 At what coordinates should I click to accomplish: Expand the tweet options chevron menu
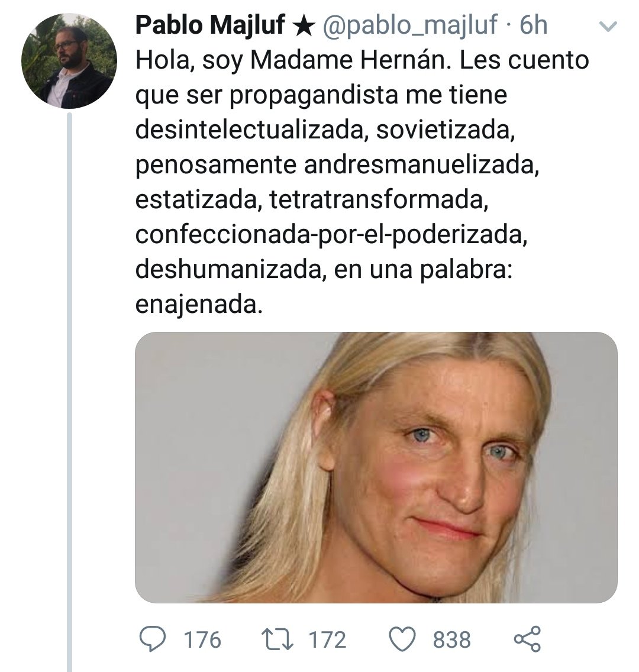(x=608, y=27)
